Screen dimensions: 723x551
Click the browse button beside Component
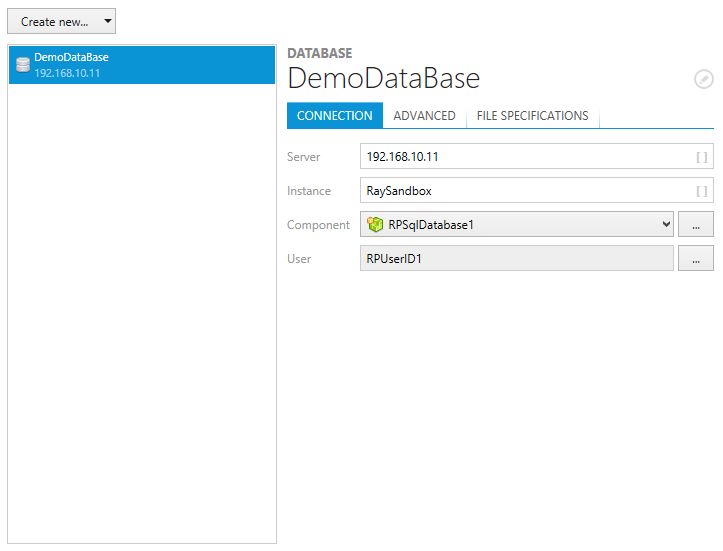tap(696, 225)
